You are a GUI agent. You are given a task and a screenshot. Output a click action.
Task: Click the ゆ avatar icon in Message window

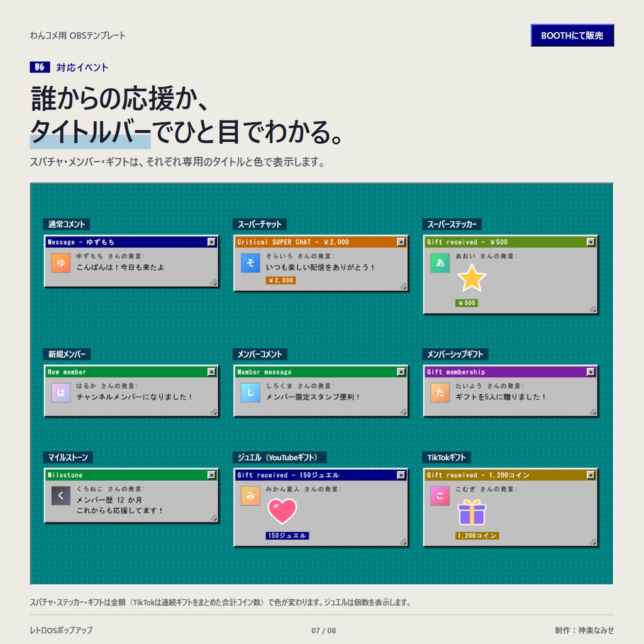click(61, 263)
